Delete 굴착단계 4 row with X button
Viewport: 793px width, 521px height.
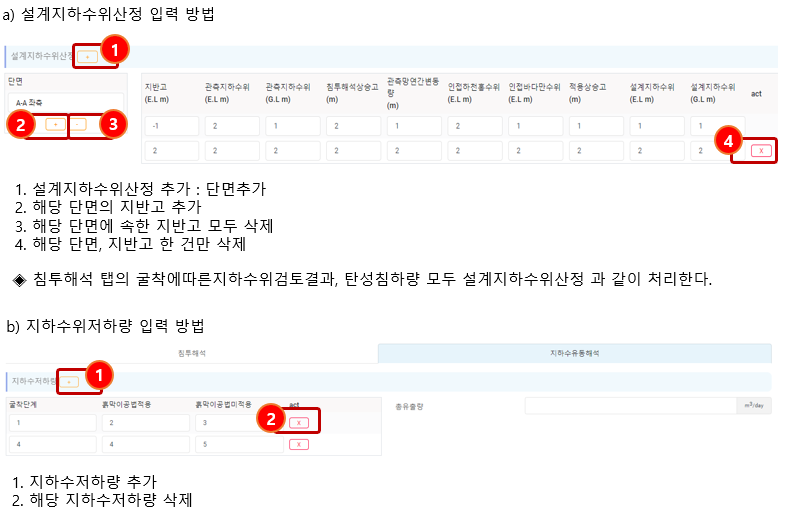pyautogui.click(x=298, y=445)
